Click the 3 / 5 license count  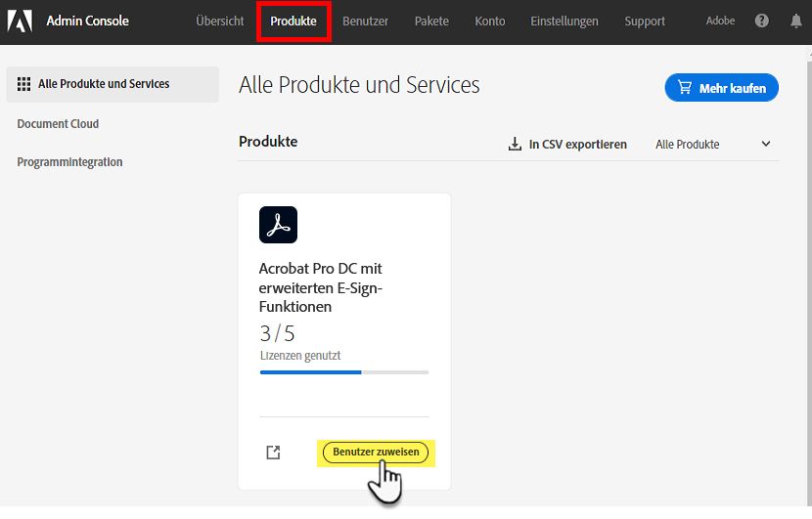coord(277,333)
